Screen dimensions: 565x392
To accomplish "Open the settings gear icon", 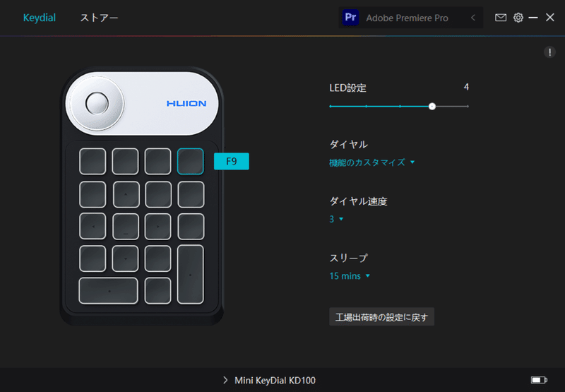I will pyautogui.click(x=518, y=17).
